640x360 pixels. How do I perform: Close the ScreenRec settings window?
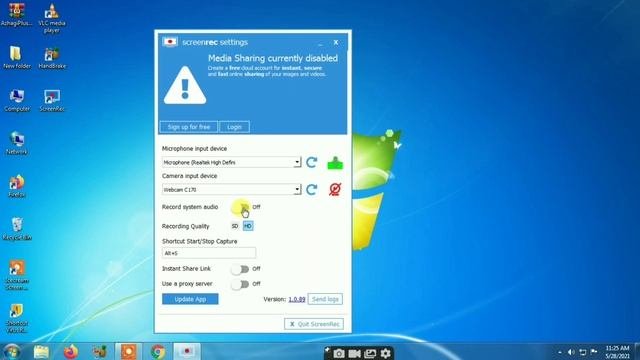336,42
